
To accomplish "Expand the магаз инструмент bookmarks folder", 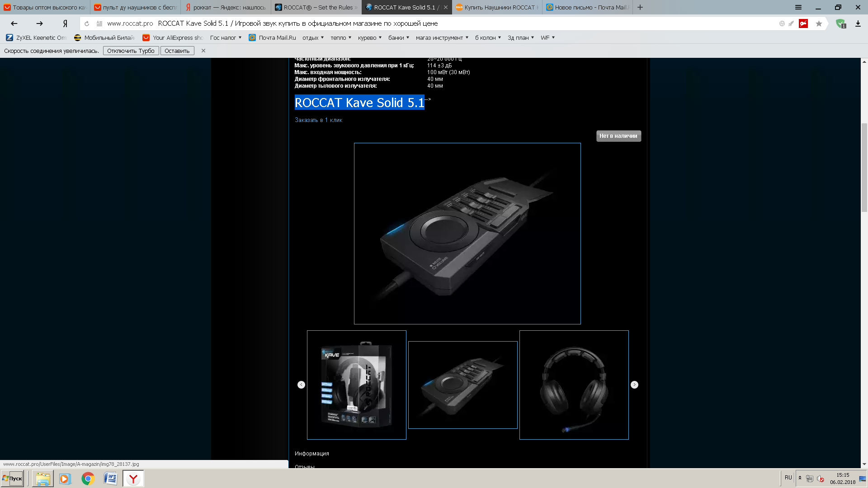I will click(442, 38).
